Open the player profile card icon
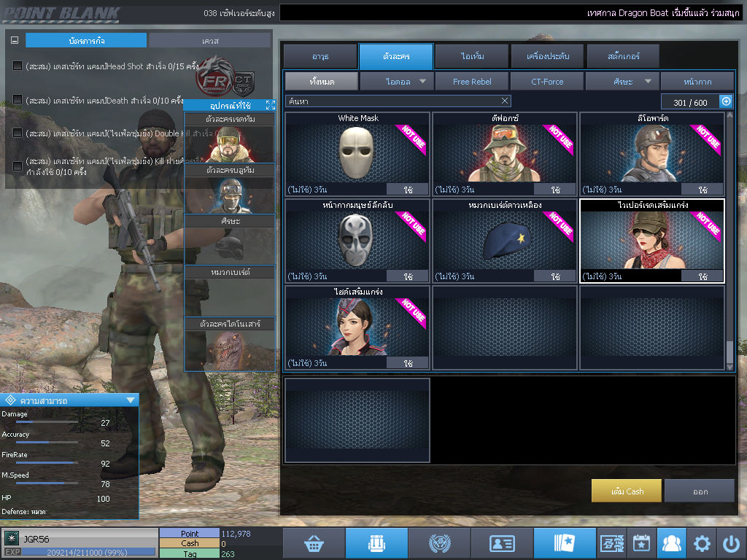The width and height of the screenshot is (747, 560). (x=502, y=543)
